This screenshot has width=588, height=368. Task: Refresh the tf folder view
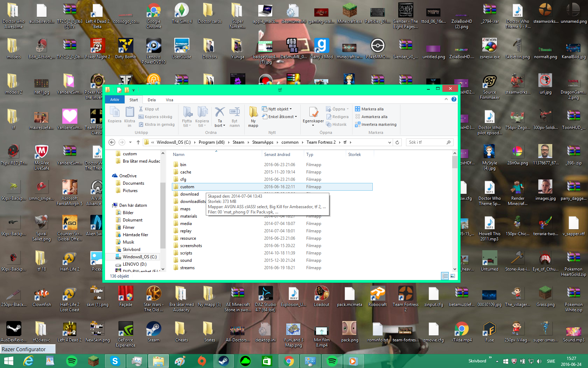point(397,142)
